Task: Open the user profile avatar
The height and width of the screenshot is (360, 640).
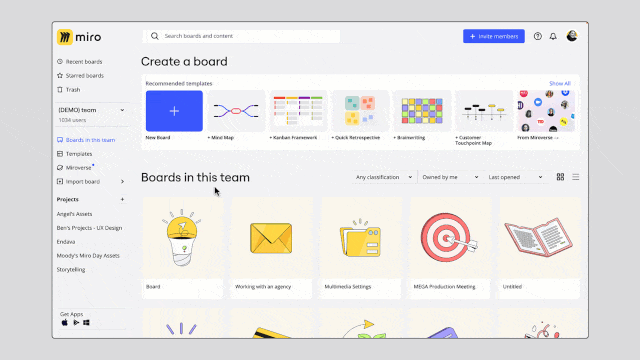Action: (x=572, y=36)
